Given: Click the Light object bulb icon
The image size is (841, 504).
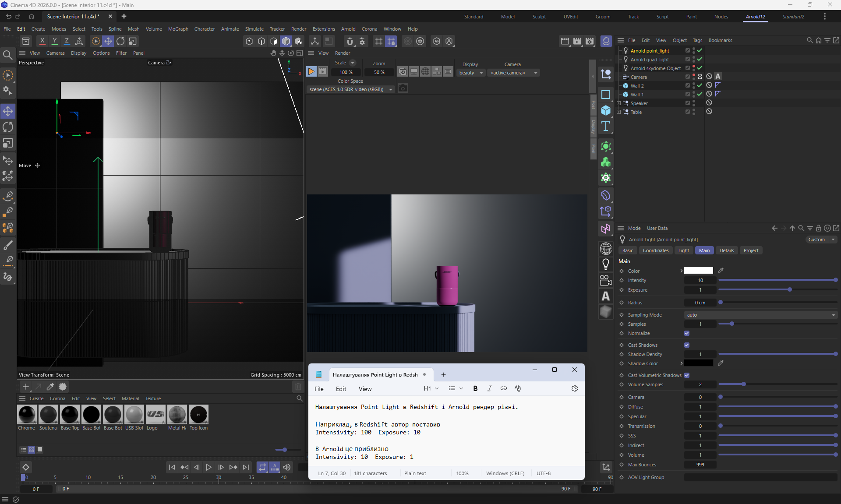Looking at the screenshot, I should pyautogui.click(x=606, y=264).
